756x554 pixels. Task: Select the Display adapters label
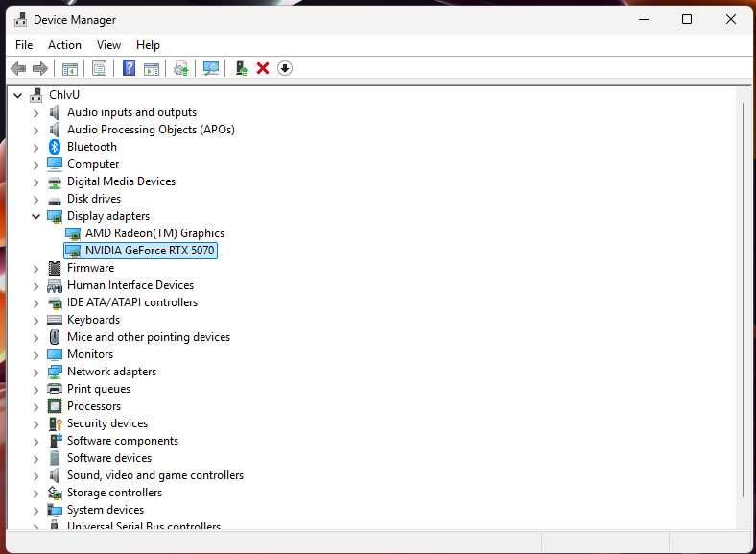[108, 216]
